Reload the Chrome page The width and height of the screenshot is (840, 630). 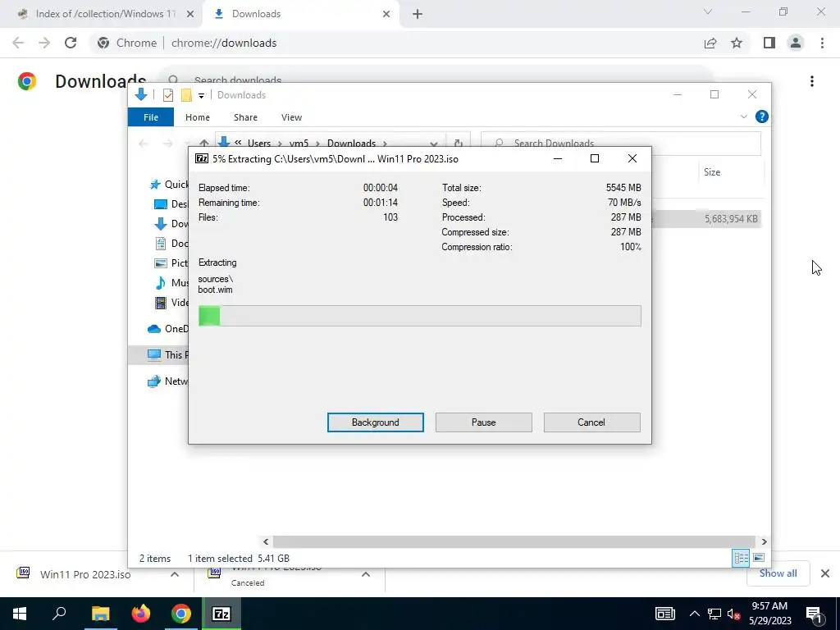coord(71,43)
